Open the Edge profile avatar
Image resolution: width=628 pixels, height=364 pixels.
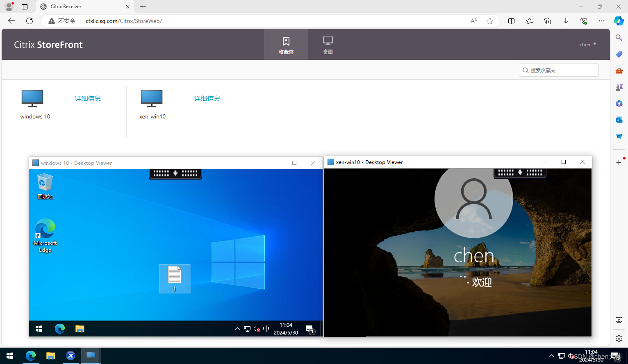pos(9,7)
